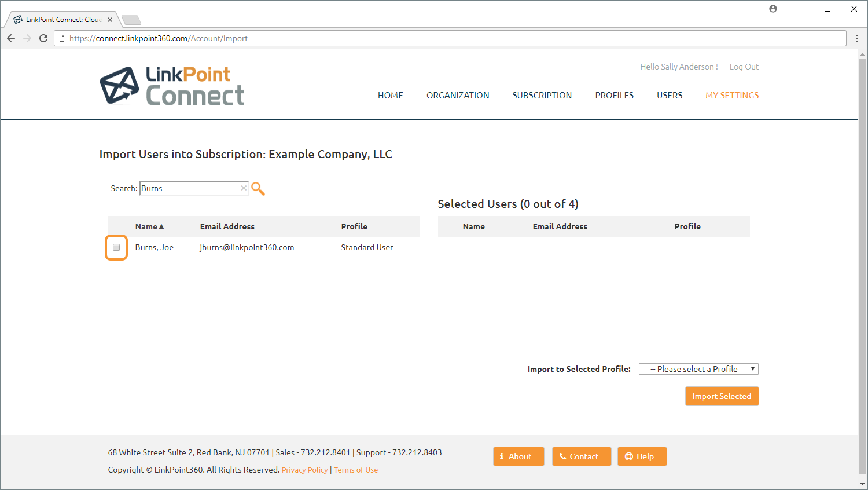Click the page info icon in the address bar
This screenshot has height=490, width=868.
(62, 38)
